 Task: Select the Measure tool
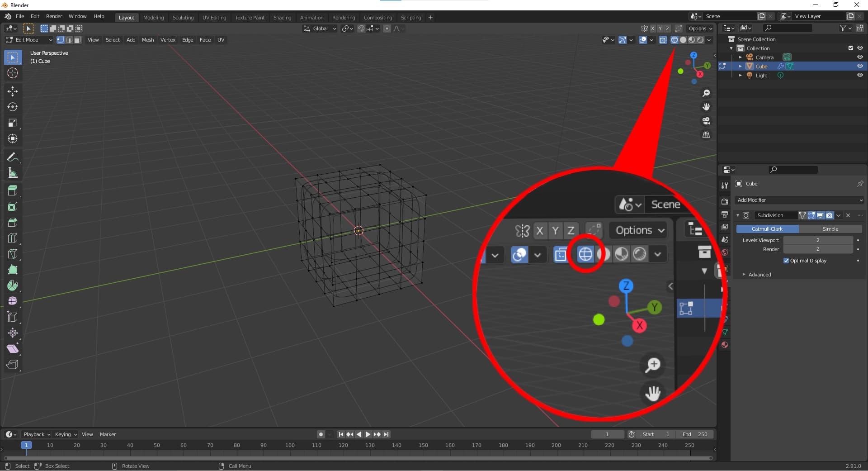click(12, 173)
